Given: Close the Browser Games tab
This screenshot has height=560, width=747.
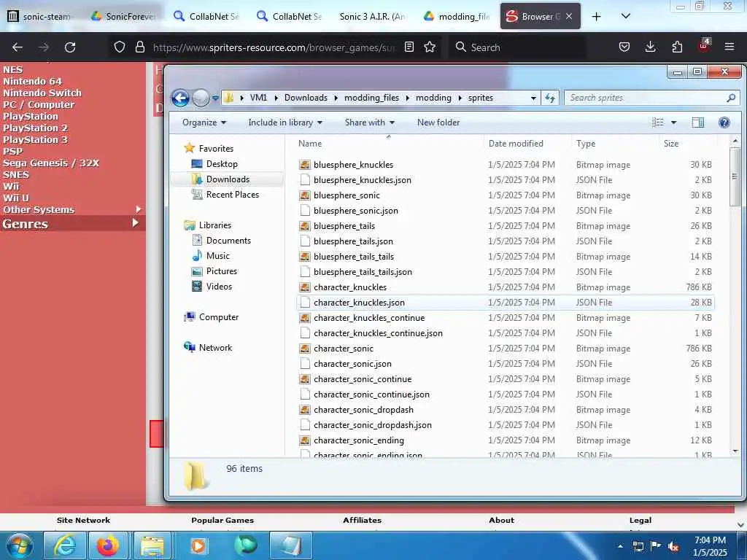Looking at the screenshot, I should point(569,16).
